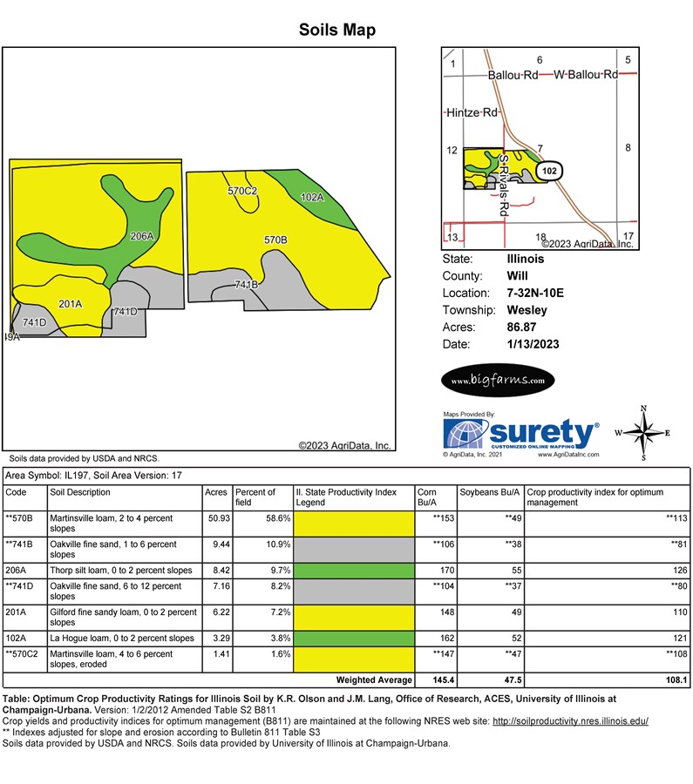Image resolution: width=693 pixels, height=784 pixels.
Task: Click the Soils Map title
Action: pos(337,30)
